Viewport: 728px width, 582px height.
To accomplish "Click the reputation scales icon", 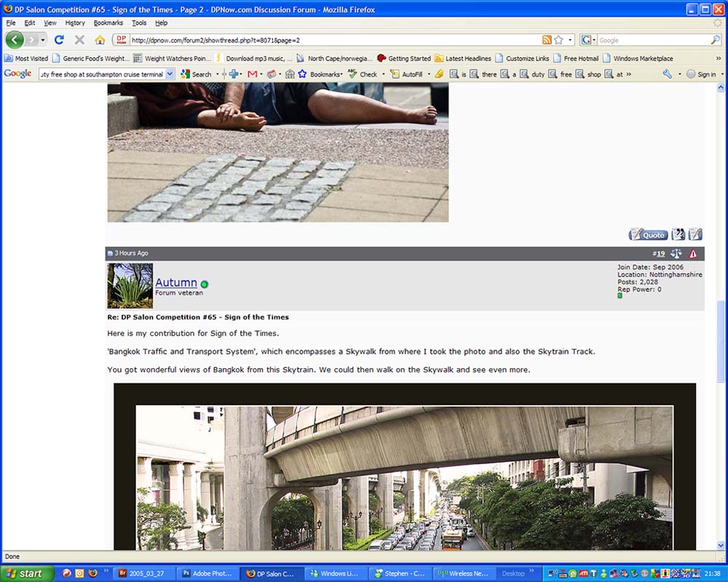I will tap(676, 254).
